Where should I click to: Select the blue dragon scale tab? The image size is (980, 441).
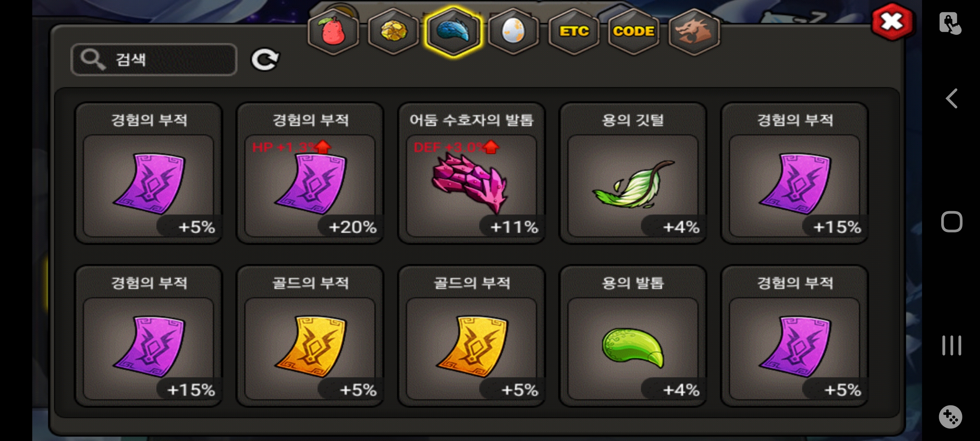tap(453, 32)
